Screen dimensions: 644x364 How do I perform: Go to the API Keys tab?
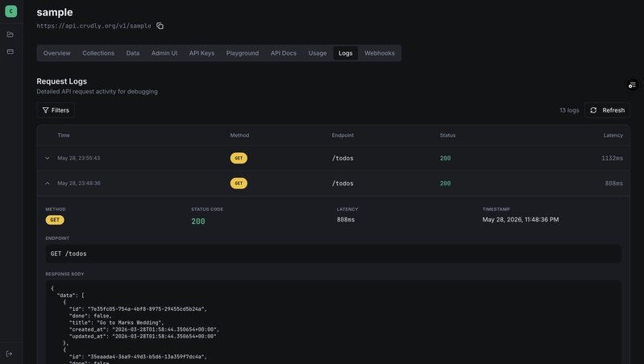coord(202,53)
